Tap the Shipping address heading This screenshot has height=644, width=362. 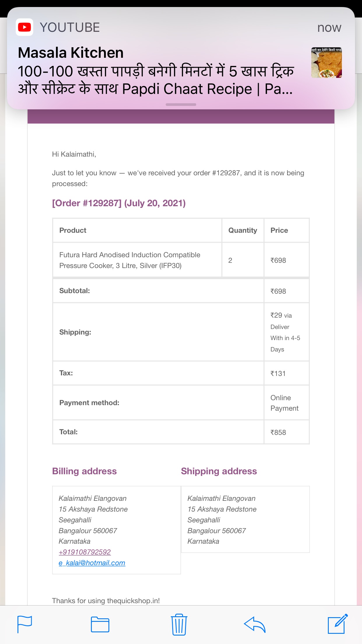tap(219, 471)
